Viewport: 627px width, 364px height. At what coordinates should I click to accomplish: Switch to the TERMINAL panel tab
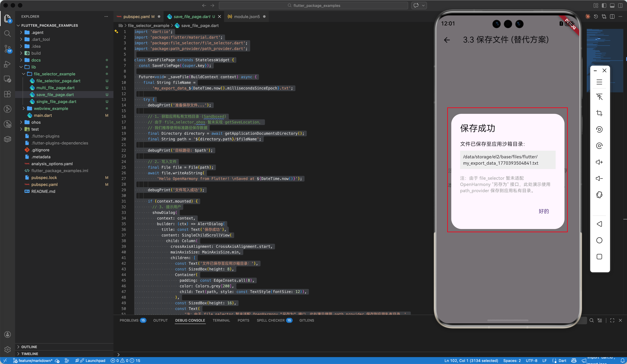point(221,320)
